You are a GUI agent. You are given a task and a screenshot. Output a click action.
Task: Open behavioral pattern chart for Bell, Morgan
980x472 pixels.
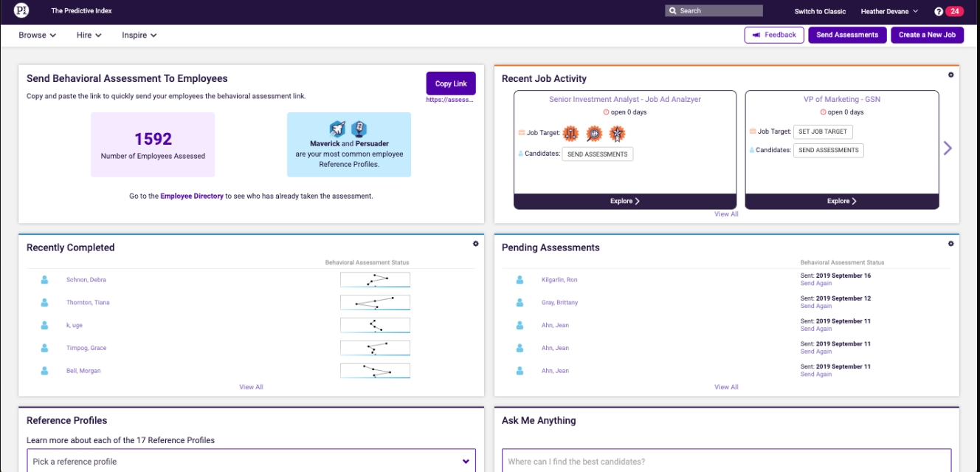(375, 371)
